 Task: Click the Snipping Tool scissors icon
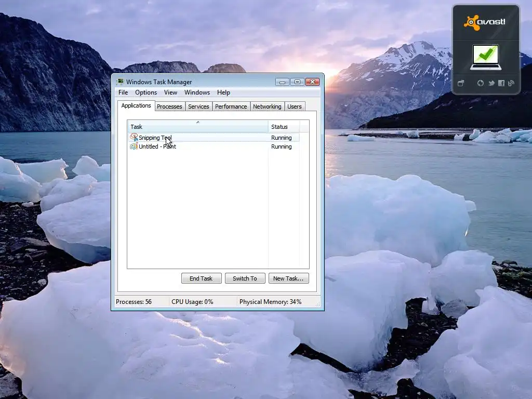[x=134, y=137]
